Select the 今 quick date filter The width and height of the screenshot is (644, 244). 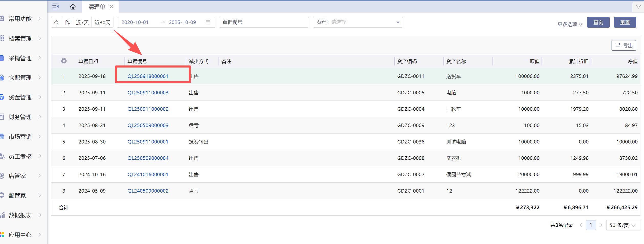point(57,23)
